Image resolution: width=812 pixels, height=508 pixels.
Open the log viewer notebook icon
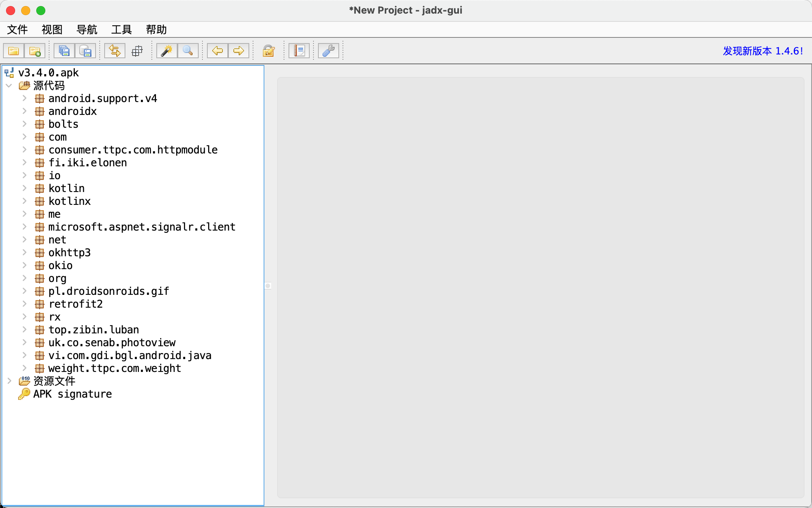point(299,51)
